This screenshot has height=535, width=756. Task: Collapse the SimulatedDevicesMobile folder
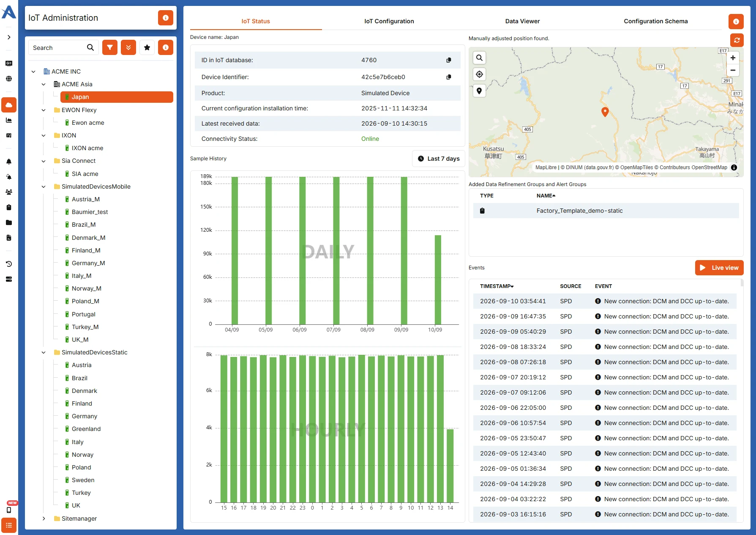click(x=44, y=187)
